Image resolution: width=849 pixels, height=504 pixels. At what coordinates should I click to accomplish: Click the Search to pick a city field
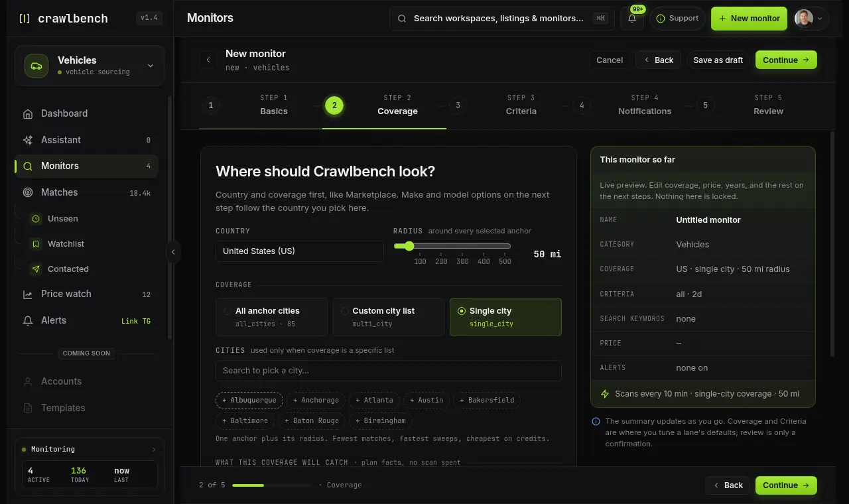(x=389, y=371)
